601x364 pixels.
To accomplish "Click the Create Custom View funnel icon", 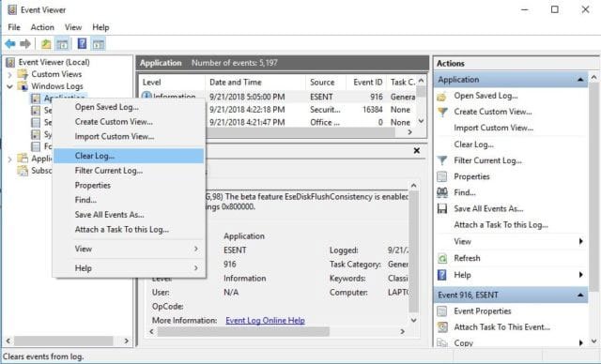I will click(x=442, y=113).
